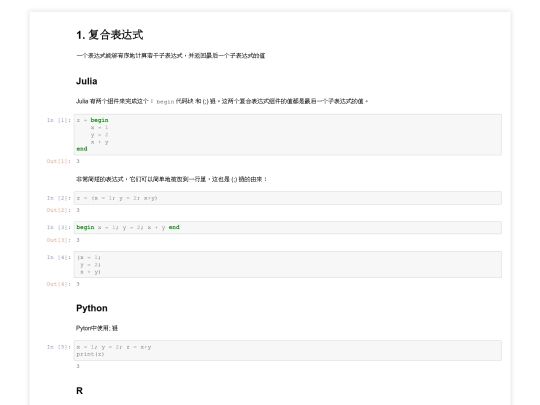
Task: Select the "Out[3]:" prompt label
Action: pyautogui.click(x=59, y=240)
